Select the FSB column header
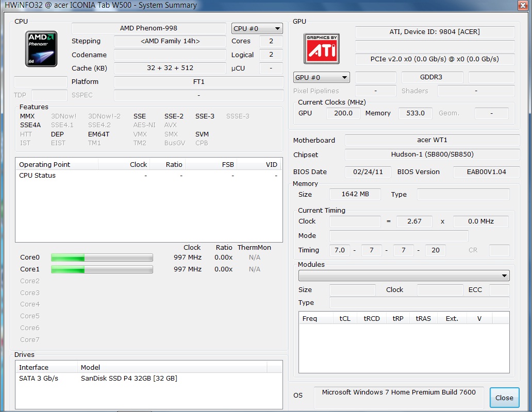Image resolution: width=532 pixels, height=412 pixels. [211, 164]
